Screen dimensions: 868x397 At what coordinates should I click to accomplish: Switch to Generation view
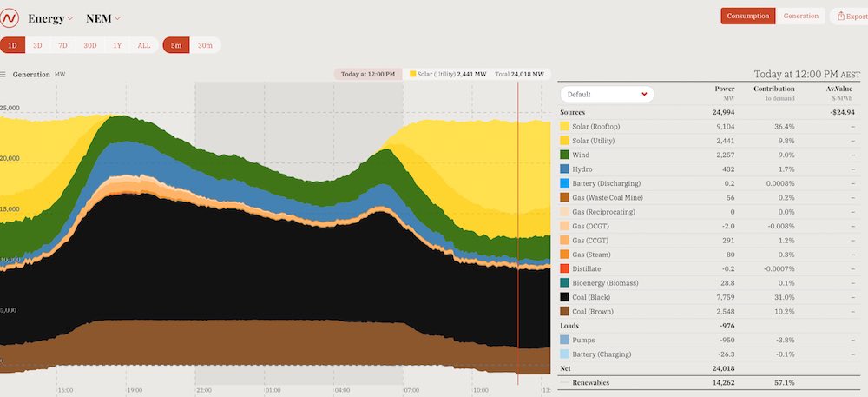pos(800,16)
